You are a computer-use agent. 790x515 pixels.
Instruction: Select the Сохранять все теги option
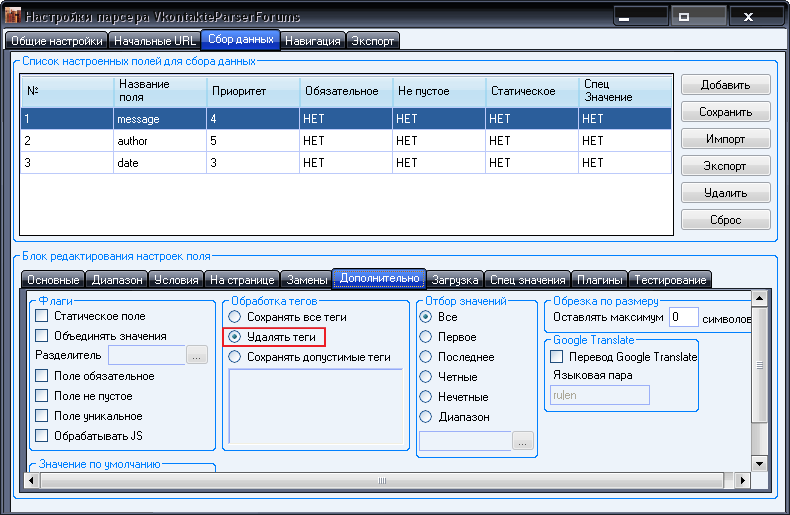tap(236, 317)
